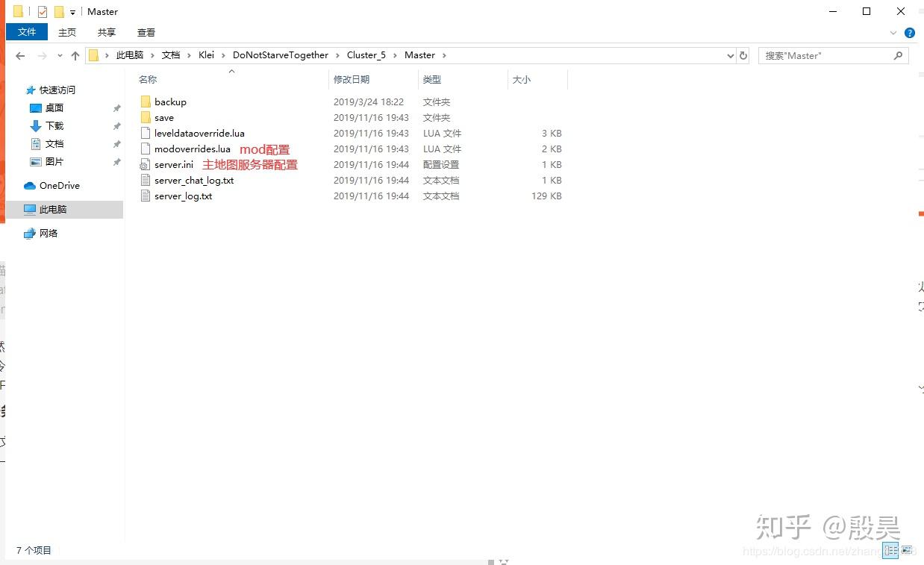The width and height of the screenshot is (924, 565).
Task: Click the Network icon in sidebar
Action: pos(30,233)
